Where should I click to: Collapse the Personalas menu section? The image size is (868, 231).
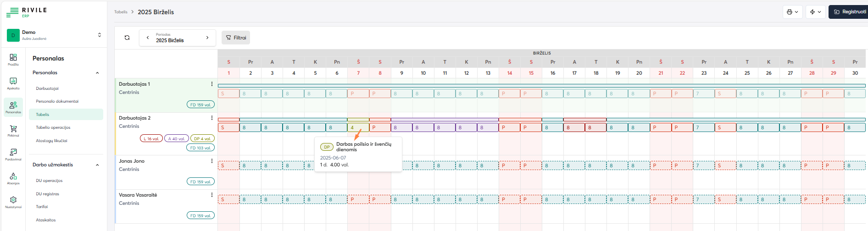pyautogui.click(x=97, y=73)
